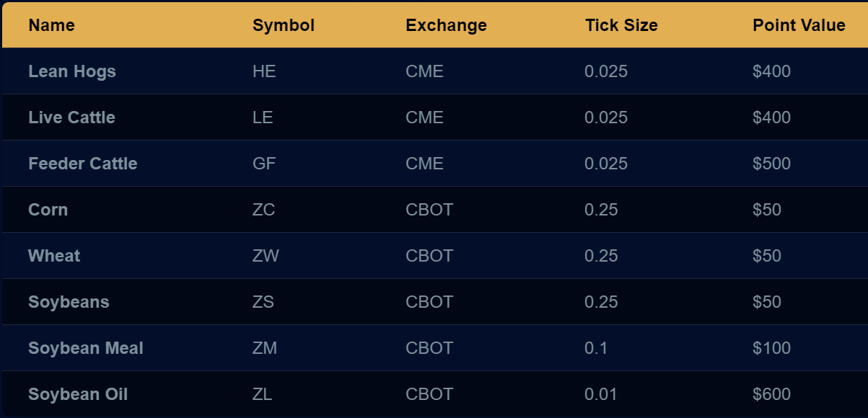Select the Soybean Meal row name
This screenshot has height=418, width=868.
[x=86, y=348]
